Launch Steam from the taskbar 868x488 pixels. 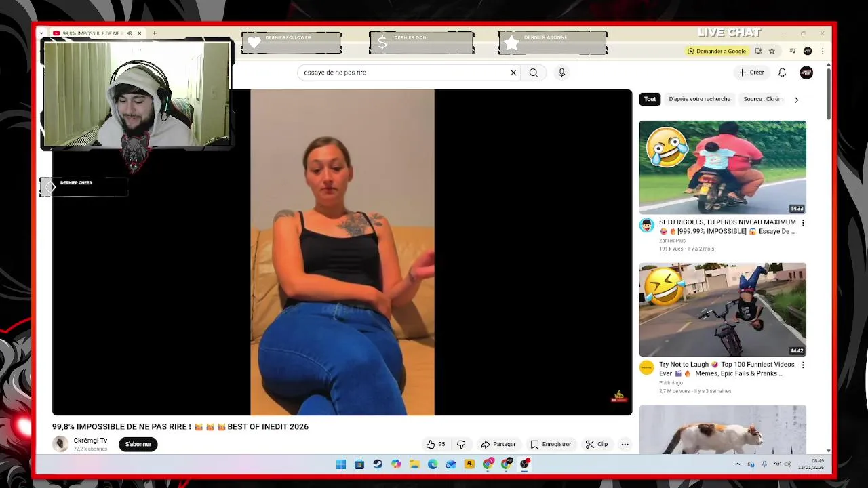(x=378, y=464)
